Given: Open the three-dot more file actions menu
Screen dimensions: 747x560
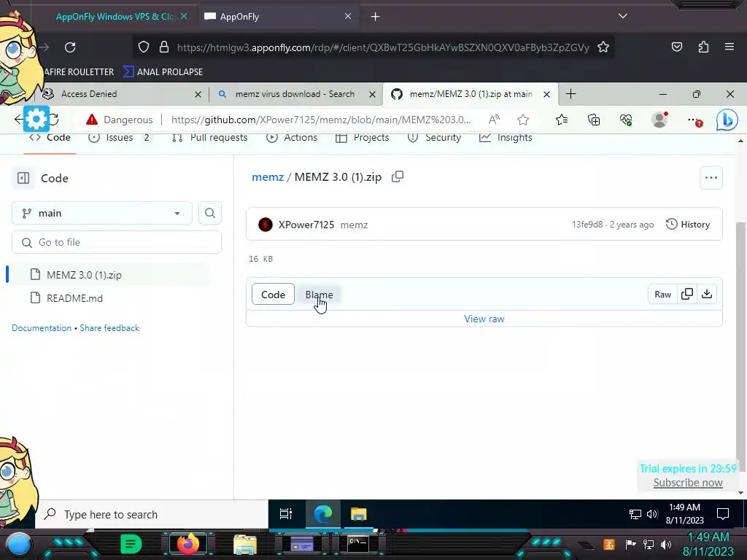Looking at the screenshot, I should [x=711, y=178].
